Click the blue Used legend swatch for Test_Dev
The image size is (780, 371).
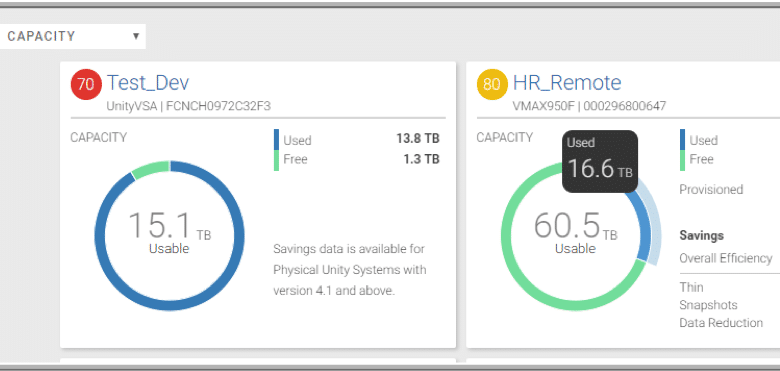click(276, 140)
